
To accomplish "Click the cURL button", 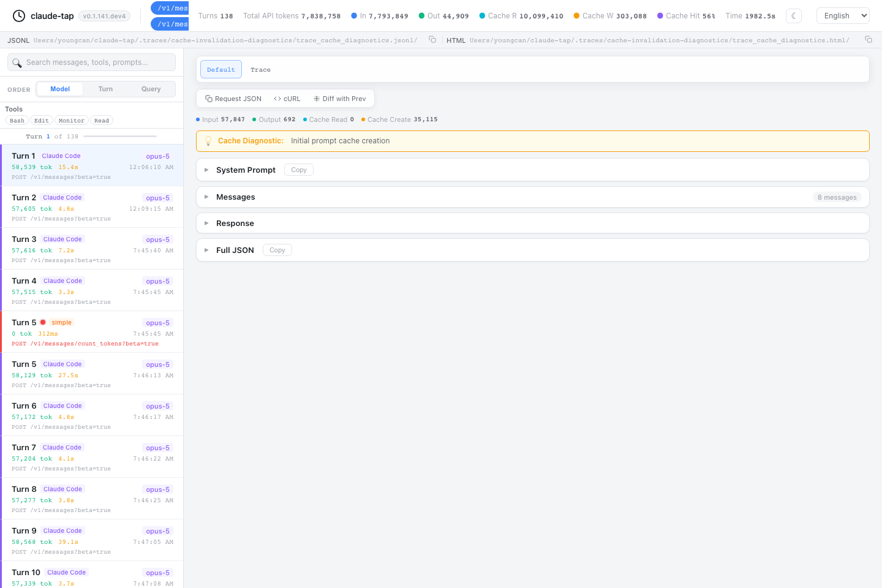I will [x=287, y=99].
